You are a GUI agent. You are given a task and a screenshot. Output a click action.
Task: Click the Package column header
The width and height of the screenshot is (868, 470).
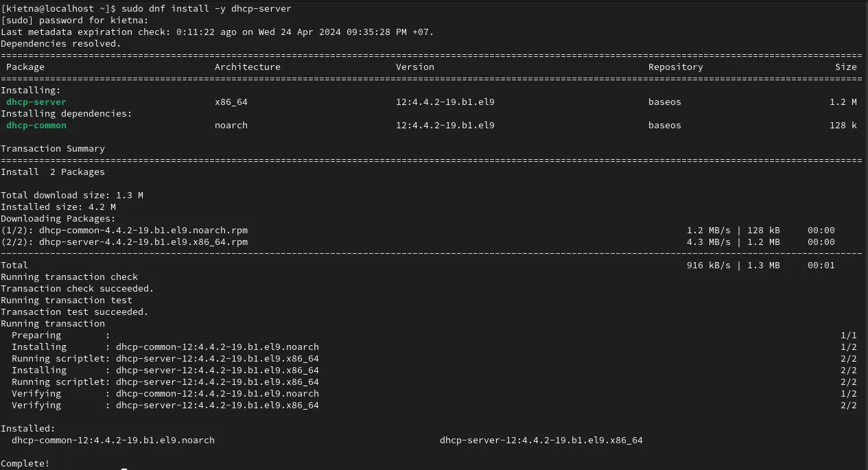click(25, 67)
